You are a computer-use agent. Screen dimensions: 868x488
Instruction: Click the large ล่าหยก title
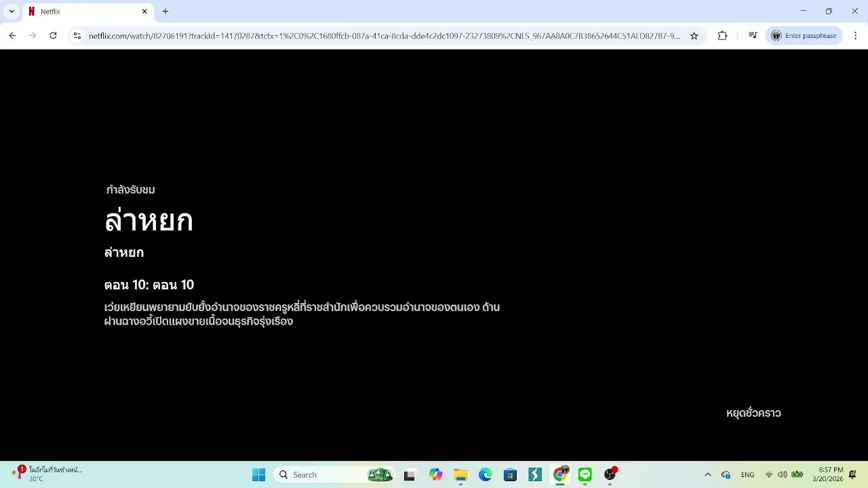click(149, 220)
